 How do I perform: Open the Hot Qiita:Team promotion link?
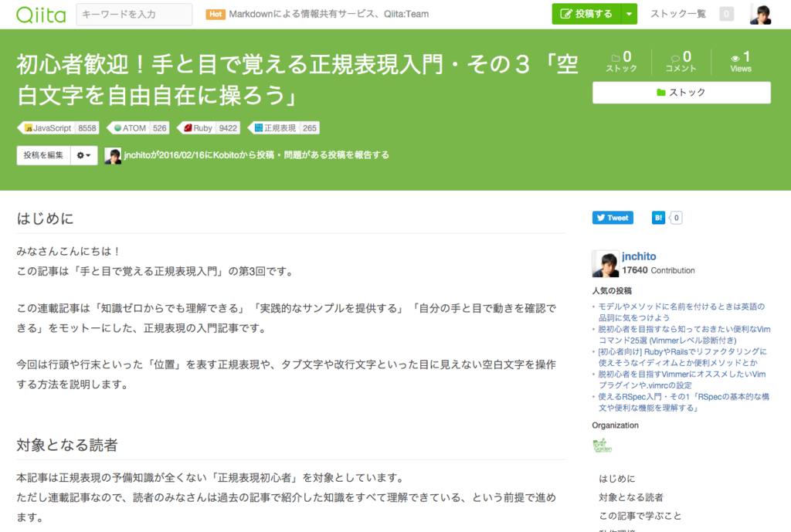coord(317,14)
